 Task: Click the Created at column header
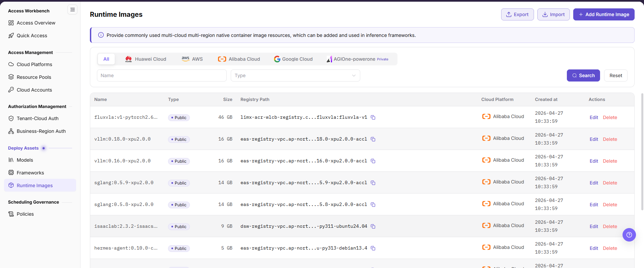(546, 99)
